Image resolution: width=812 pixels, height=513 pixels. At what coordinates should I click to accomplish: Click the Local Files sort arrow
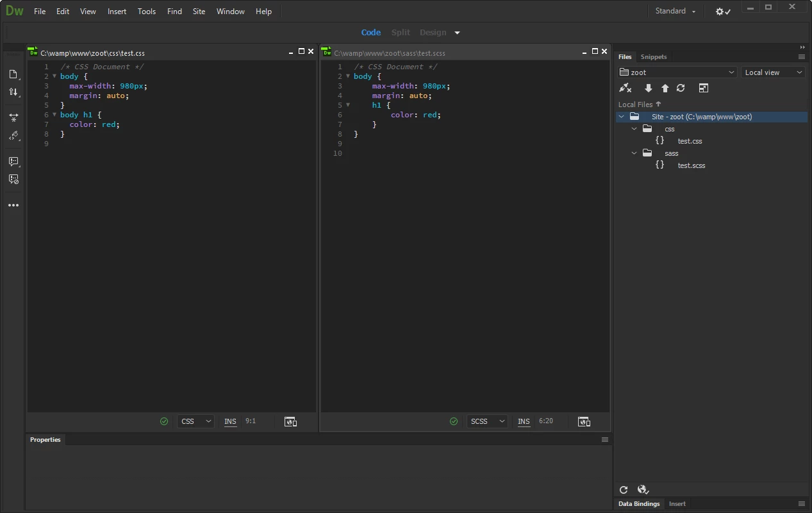click(x=658, y=104)
